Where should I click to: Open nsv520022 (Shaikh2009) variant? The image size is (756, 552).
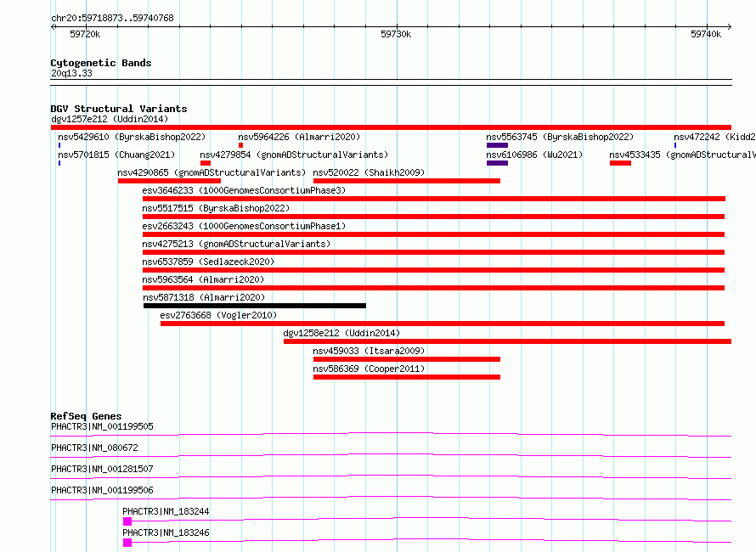[x=369, y=172]
